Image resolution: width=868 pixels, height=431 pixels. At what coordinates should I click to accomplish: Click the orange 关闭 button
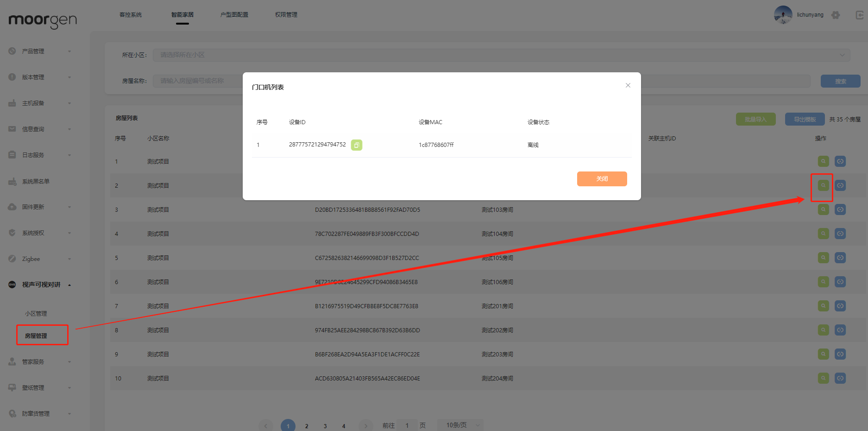click(602, 179)
